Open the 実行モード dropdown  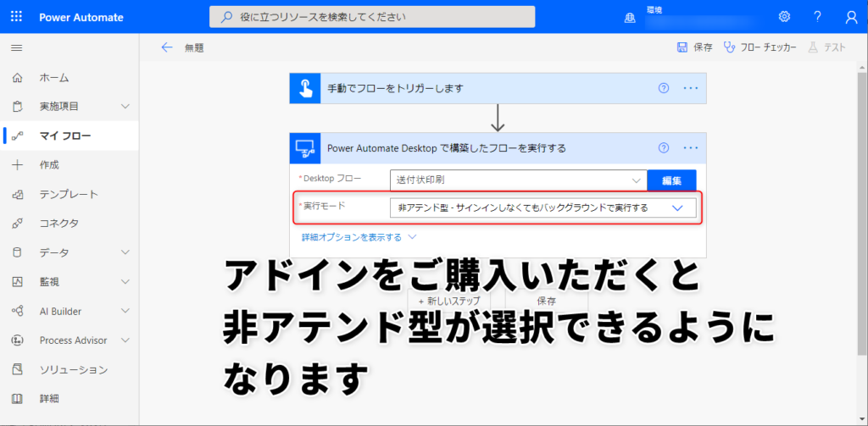543,208
